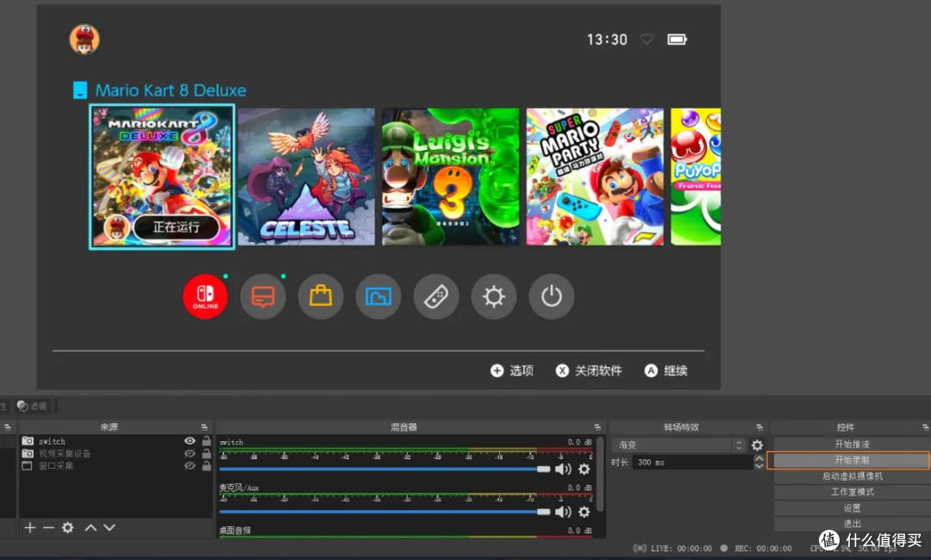Toggle 工作室模式 studio mode

pos(852,492)
